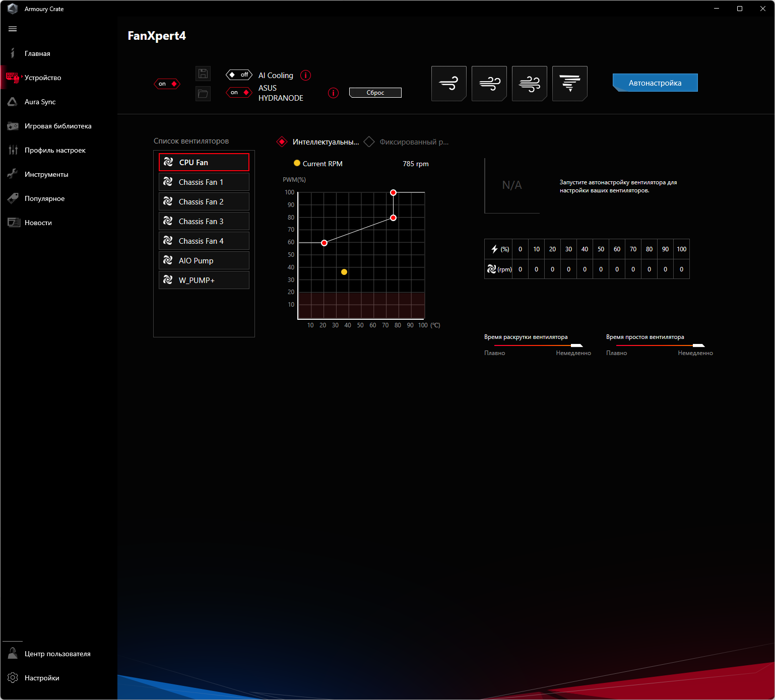Screen dimensions: 775x700
Task: Click the Current RPM legend label
Action: point(322,164)
